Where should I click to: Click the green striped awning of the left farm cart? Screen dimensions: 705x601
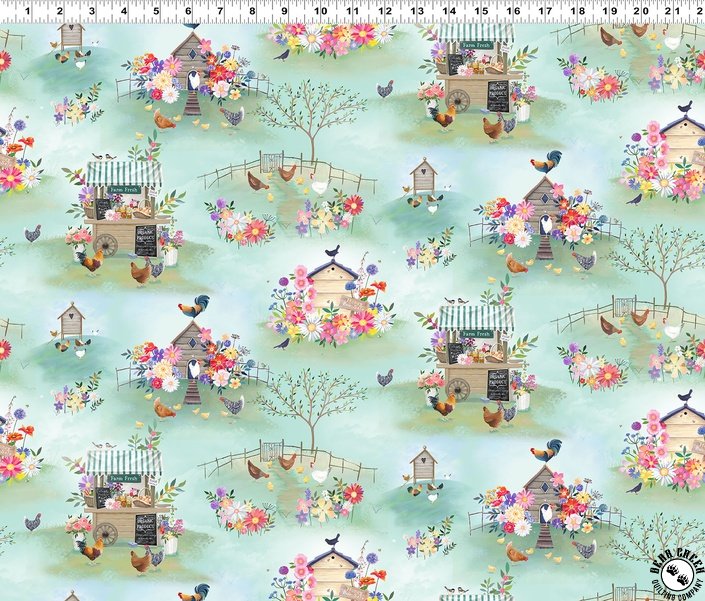[122, 174]
